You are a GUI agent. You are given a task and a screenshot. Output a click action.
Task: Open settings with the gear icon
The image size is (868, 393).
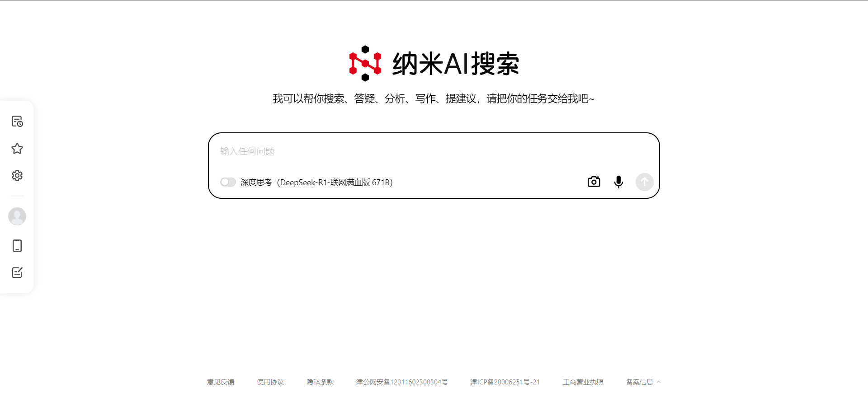point(17,176)
